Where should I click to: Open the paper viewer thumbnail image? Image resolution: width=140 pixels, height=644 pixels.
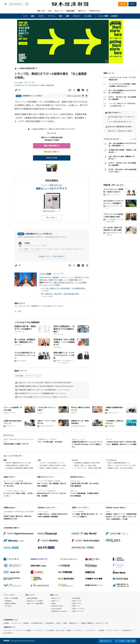(x=51, y=201)
